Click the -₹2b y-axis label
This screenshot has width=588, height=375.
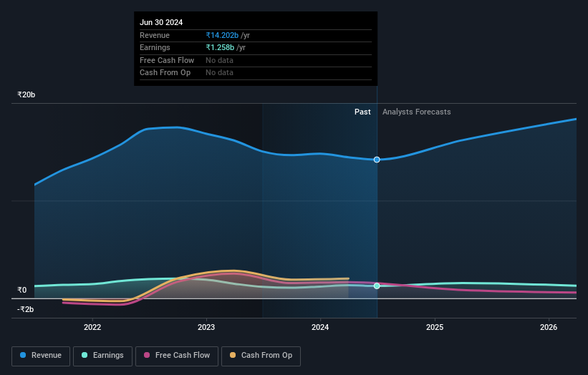(25, 309)
